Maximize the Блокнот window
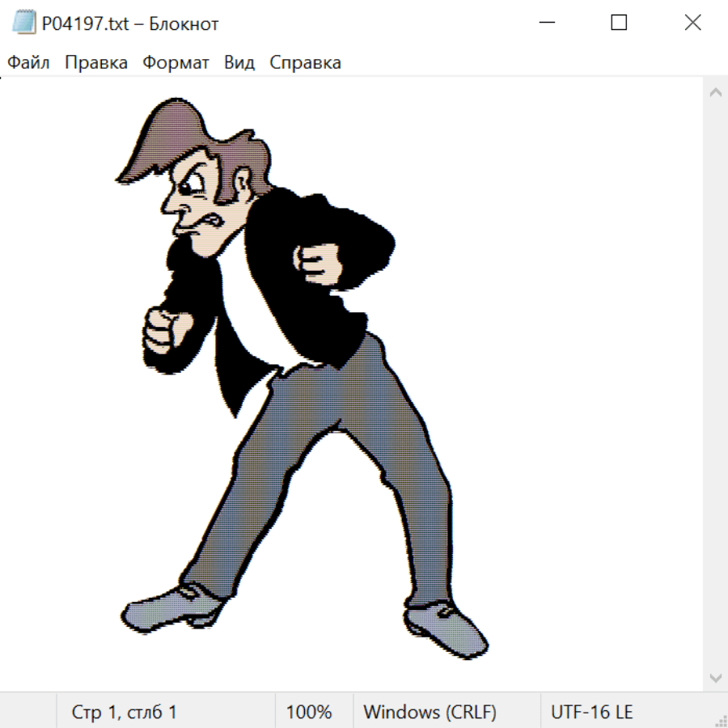This screenshot has height=728, width=728. 619,23
